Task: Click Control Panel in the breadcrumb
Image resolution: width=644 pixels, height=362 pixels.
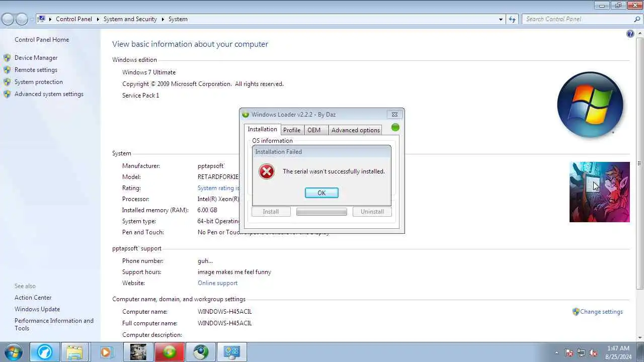Action: tap(74, 19)
